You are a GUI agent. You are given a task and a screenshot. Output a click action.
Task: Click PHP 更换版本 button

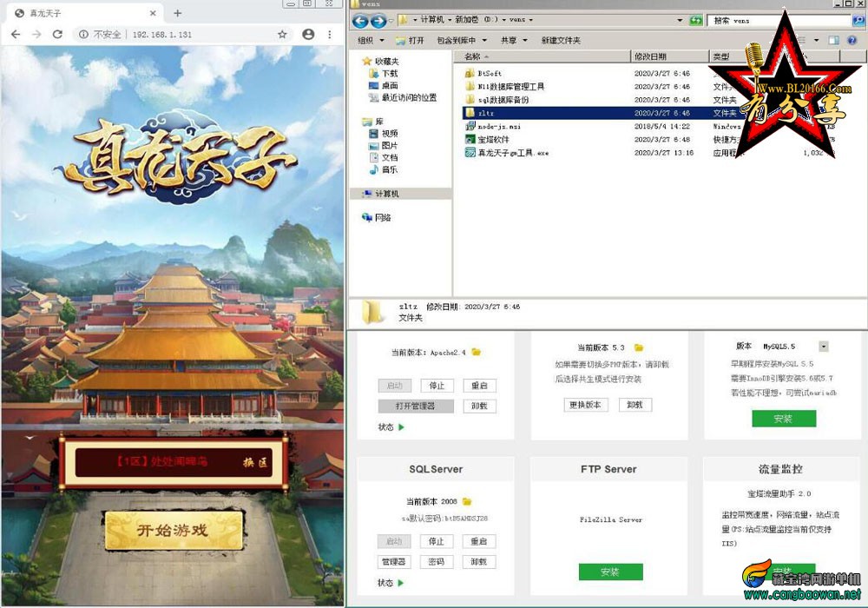(x=586, y=405)
